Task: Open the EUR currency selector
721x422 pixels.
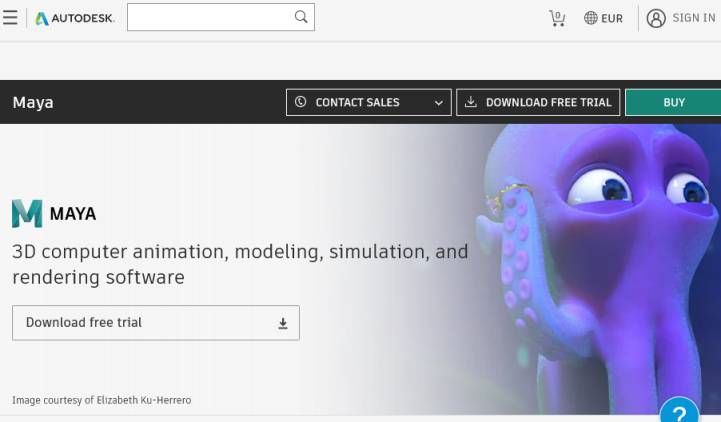Action: point(603,18)
